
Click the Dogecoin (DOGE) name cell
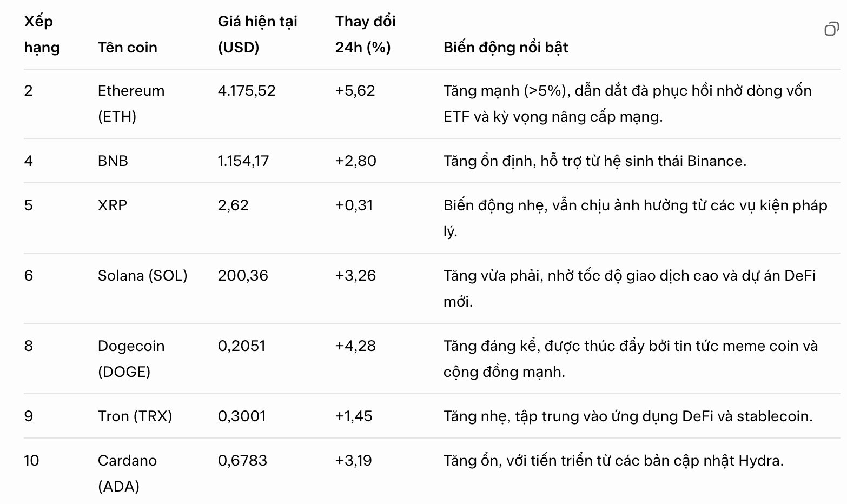pos(131,359)
